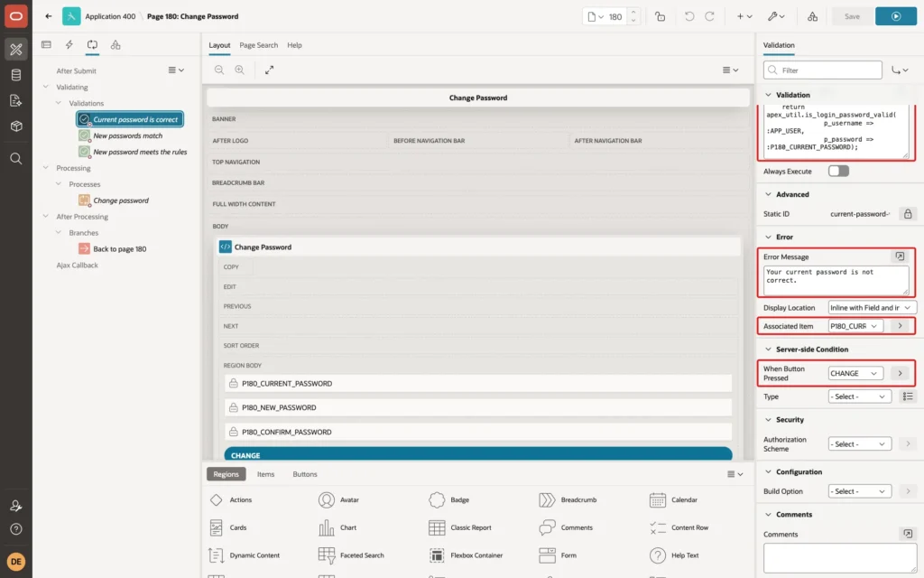924x578 pixels.
Task: Click the Undo icon
Action: 688,16
